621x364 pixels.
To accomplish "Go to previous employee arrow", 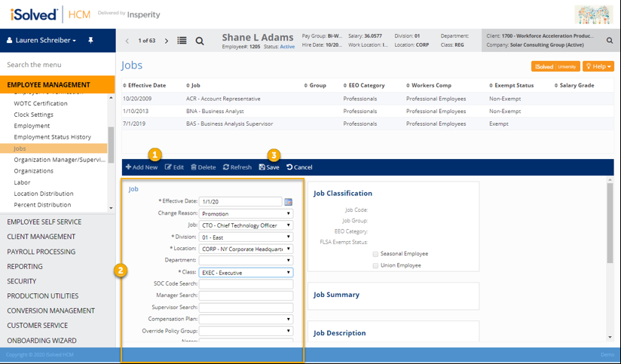I will (x=127, y=41).
